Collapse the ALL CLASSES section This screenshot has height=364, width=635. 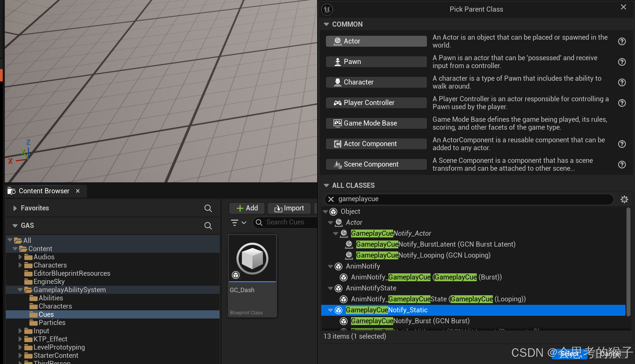tap(326, 185)
